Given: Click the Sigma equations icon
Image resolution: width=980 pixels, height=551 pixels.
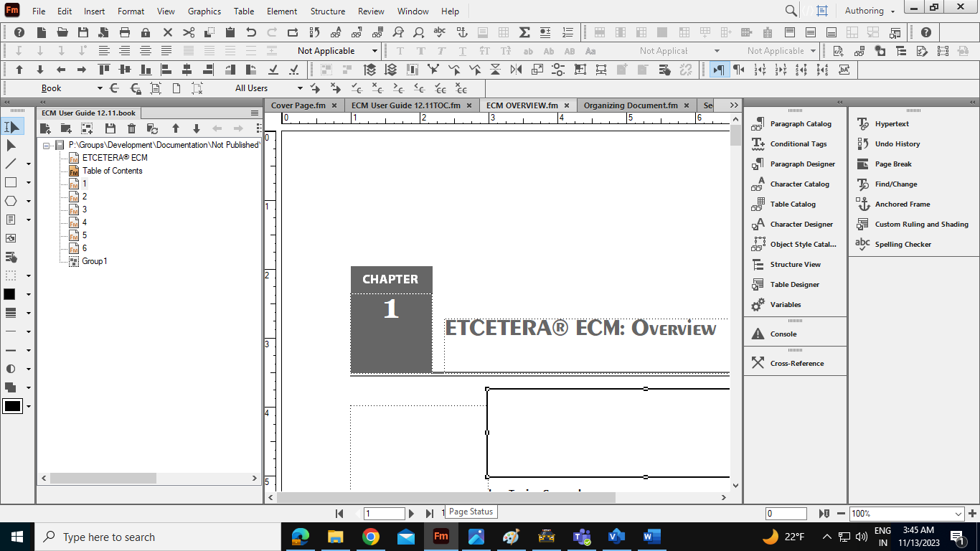Looking at the screenshot, I should pyautogui.click(x=524, y=32).
